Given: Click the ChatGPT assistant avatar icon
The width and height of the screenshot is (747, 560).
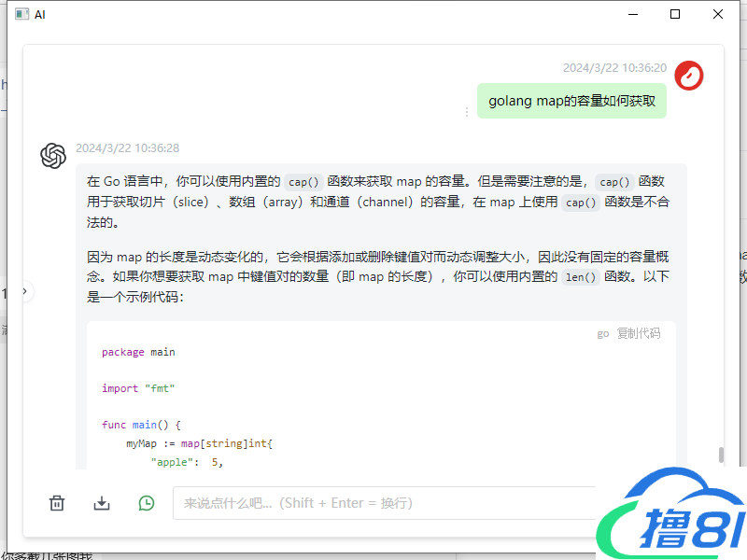Looking at the screenshot, I should coord(53,156).
